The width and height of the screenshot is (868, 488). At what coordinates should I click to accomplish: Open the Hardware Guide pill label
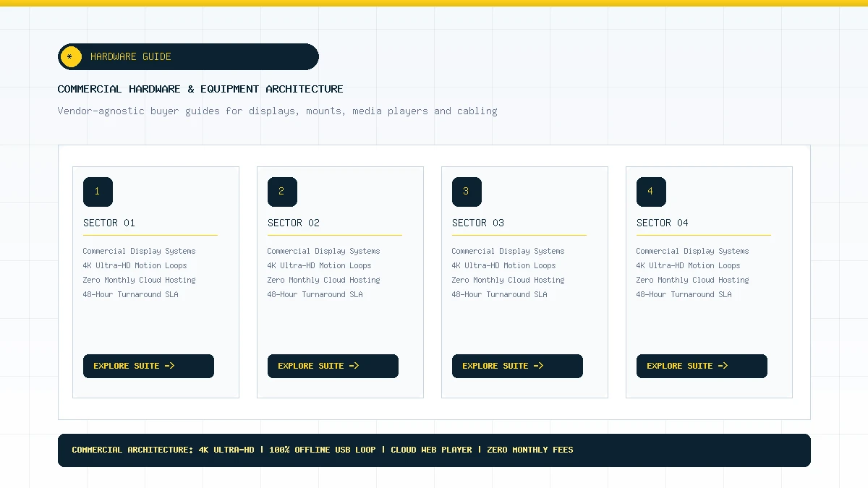(x=188, y=56)
